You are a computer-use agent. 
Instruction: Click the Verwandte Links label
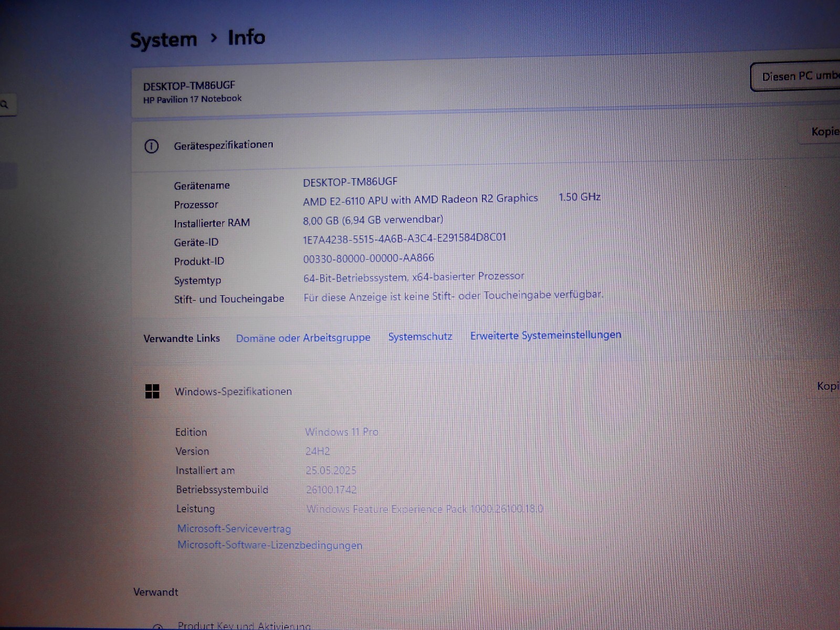(182, 339)
